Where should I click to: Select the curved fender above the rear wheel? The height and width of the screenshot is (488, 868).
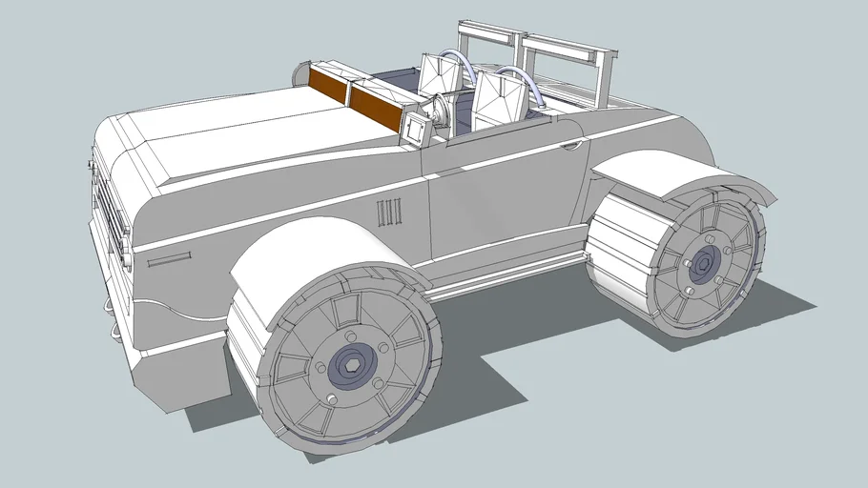click(x=684, y=174)
